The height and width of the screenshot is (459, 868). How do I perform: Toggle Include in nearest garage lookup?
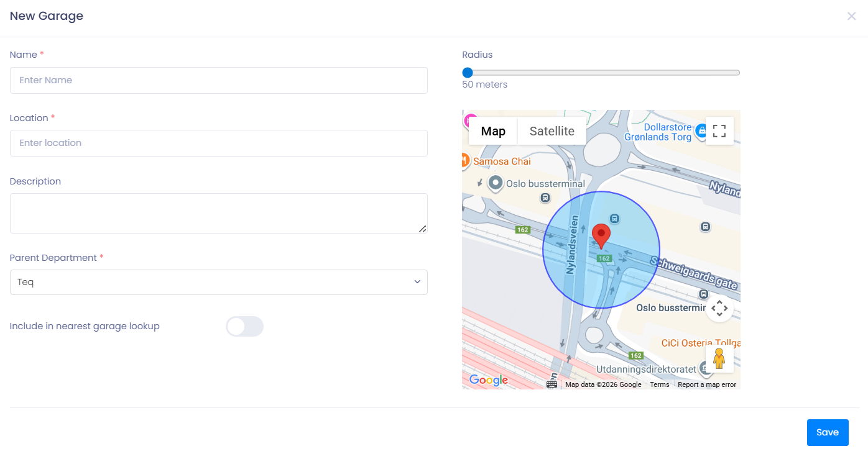click(x=244, y=326)
